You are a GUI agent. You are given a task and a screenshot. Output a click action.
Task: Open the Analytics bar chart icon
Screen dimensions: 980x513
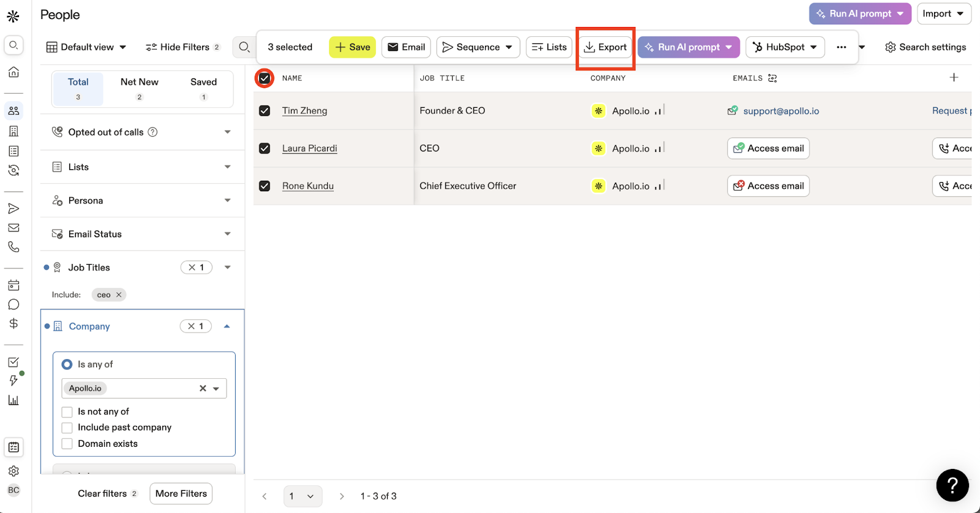click(x=13, y=400)
